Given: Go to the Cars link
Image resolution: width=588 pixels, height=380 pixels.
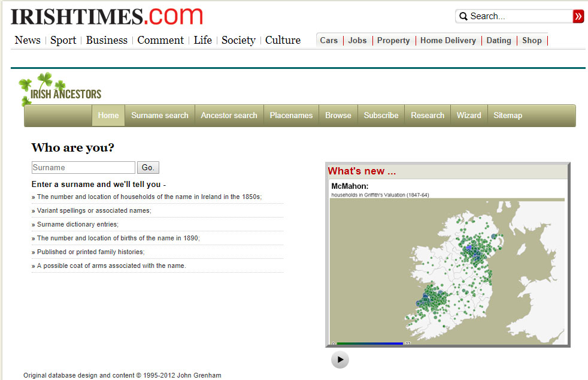Looking at the screenshot, I should point(329,41).
